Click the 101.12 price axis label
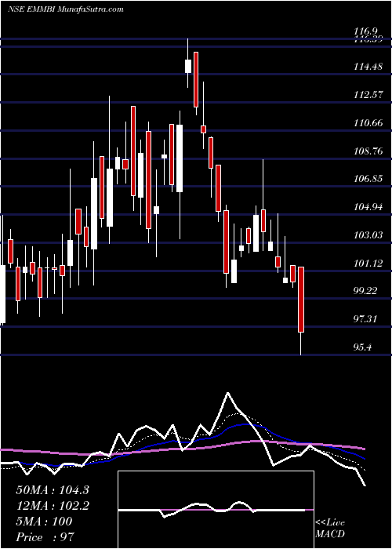The height and width of the screenshot is (549, 392). tap(368, 263)
